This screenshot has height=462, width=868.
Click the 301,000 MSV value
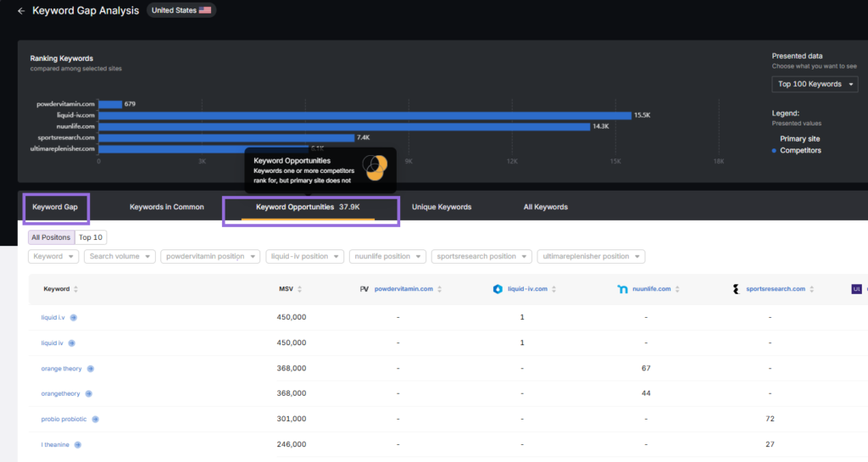click(292, 419)
